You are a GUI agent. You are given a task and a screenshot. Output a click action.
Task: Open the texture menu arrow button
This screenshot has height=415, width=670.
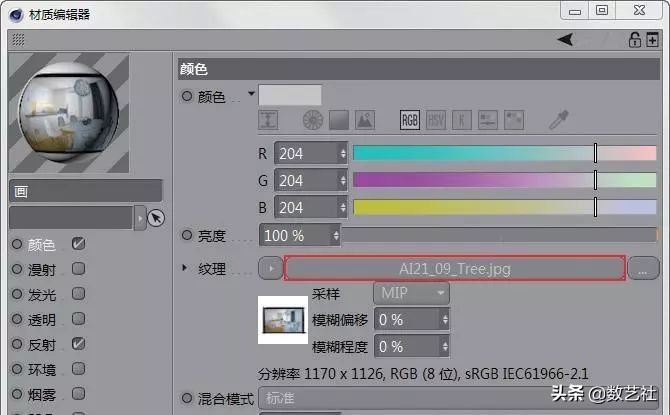pos(270,268)
